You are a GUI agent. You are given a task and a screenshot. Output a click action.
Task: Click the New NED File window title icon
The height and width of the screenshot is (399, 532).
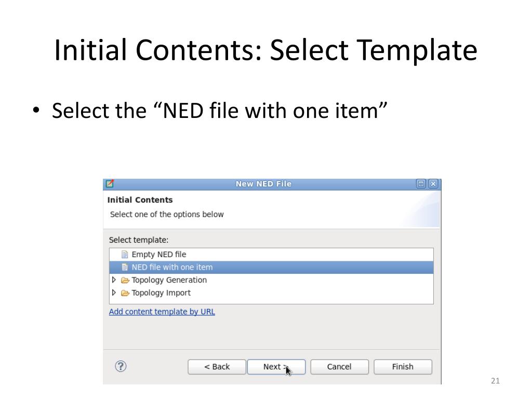click(x=110, y=184)
